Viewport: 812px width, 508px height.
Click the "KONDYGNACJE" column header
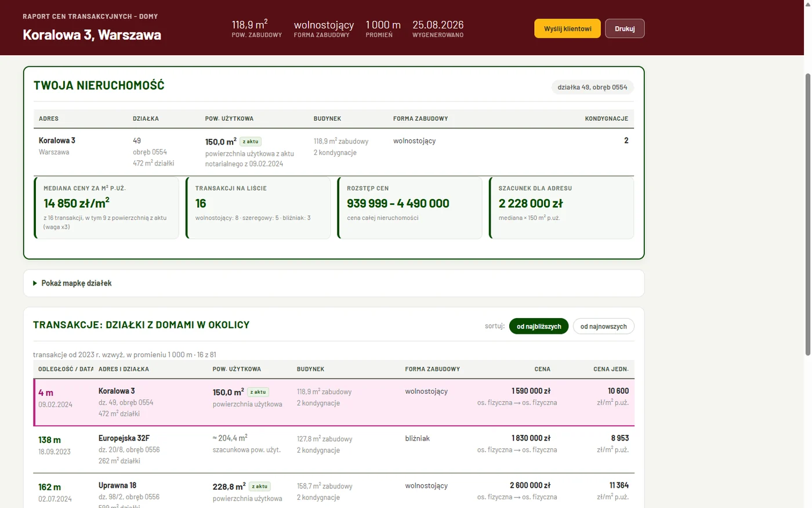coord(607,118)
